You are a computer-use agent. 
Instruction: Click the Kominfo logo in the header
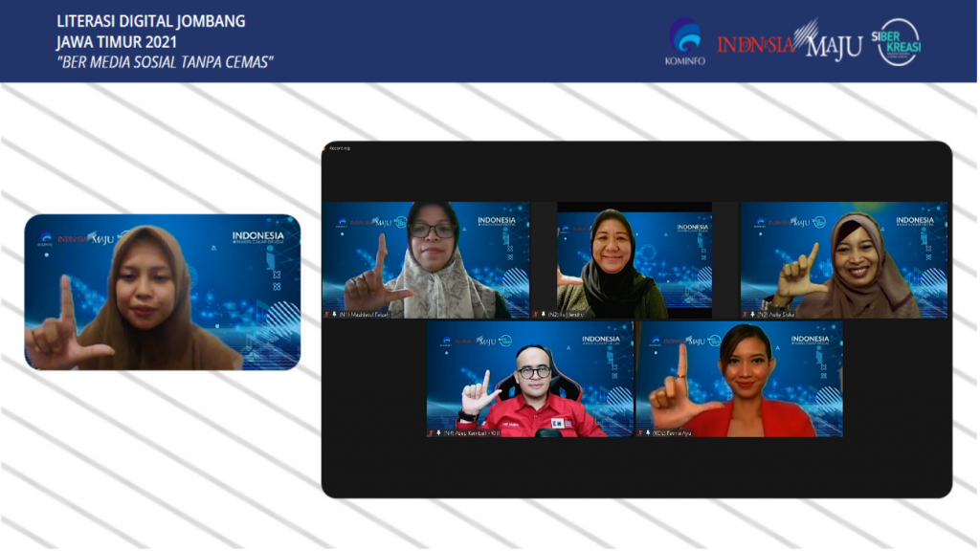[684, 42]
